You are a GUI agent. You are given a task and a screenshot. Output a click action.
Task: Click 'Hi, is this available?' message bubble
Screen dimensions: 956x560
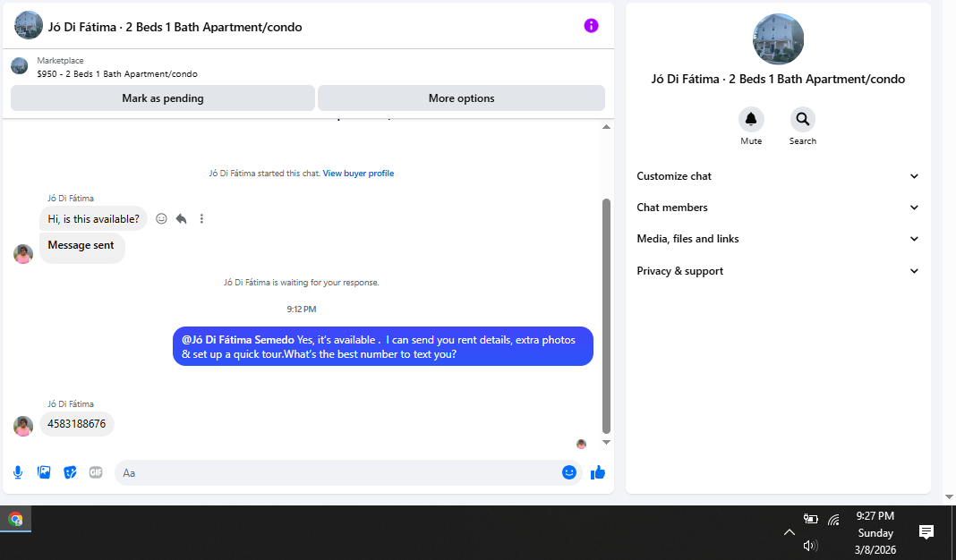click(x=93, y=219)
